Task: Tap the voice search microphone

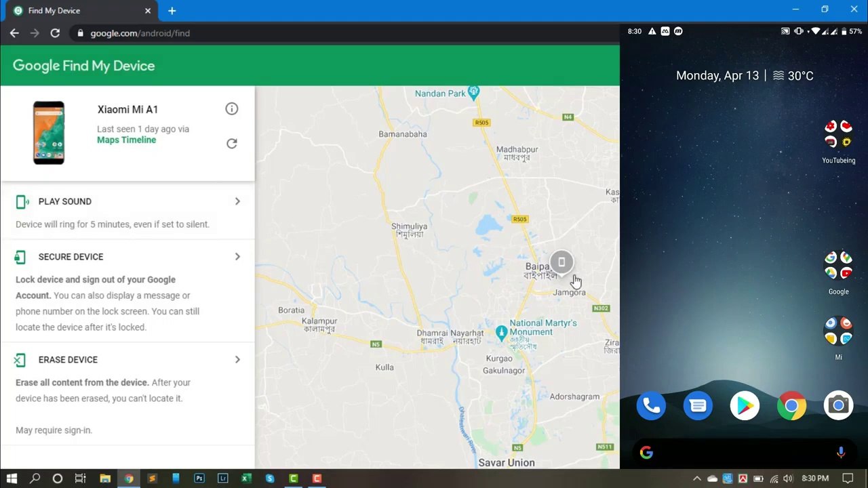Action: point(841,453)
